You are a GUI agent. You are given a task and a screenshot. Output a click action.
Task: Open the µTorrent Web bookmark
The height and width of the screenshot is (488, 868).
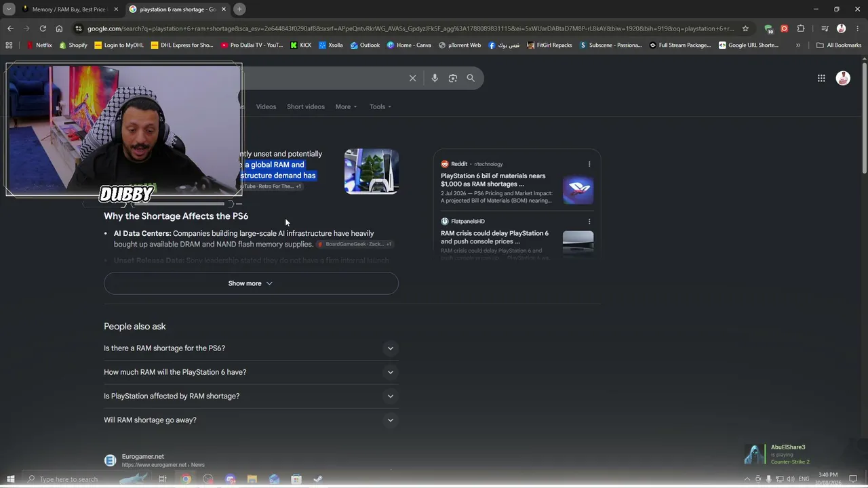pos(460,45)
